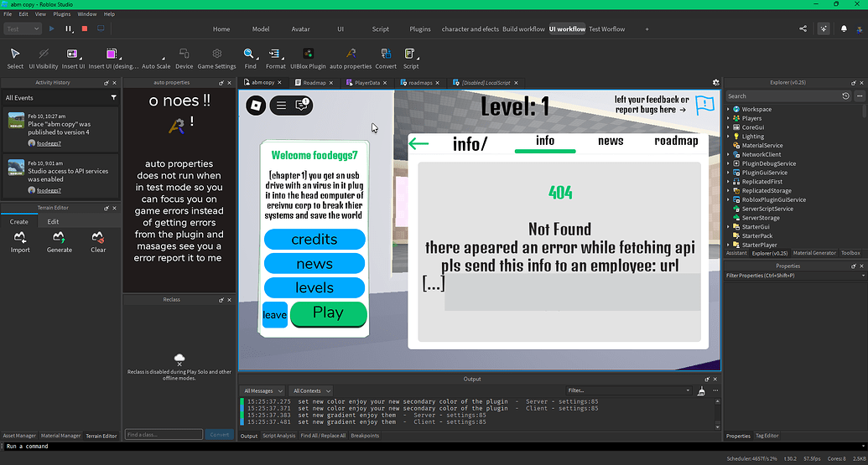Click the Terrain Import tool
868x465 pixels.
pos(20,242)
